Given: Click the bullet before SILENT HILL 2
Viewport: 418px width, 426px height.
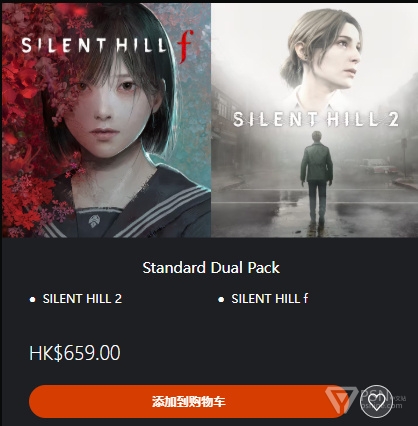Looking at the screenshot, I should pyautogui.click(x=32, y=299).
